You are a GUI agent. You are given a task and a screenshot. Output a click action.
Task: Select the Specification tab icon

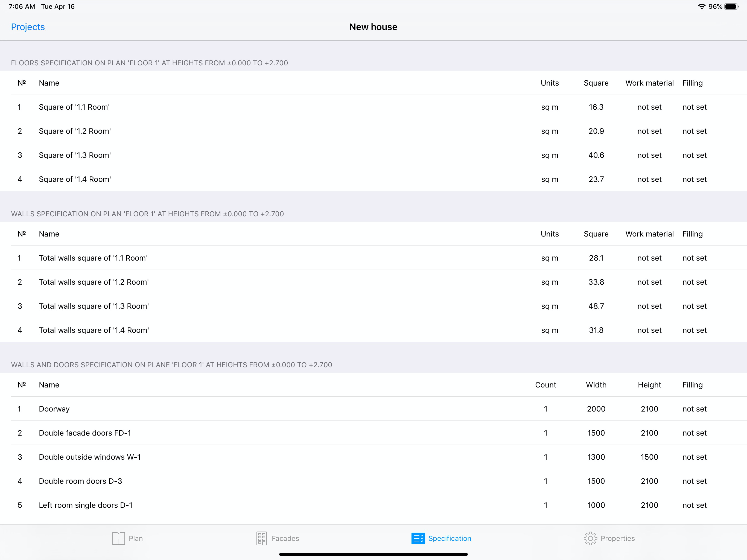[418, 538]
